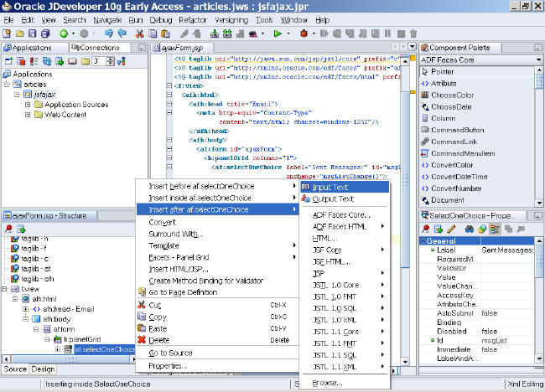The width and height of the screenshot is (545, 392).
Task: Choose Output Text from the submenu
Action: 333,199
